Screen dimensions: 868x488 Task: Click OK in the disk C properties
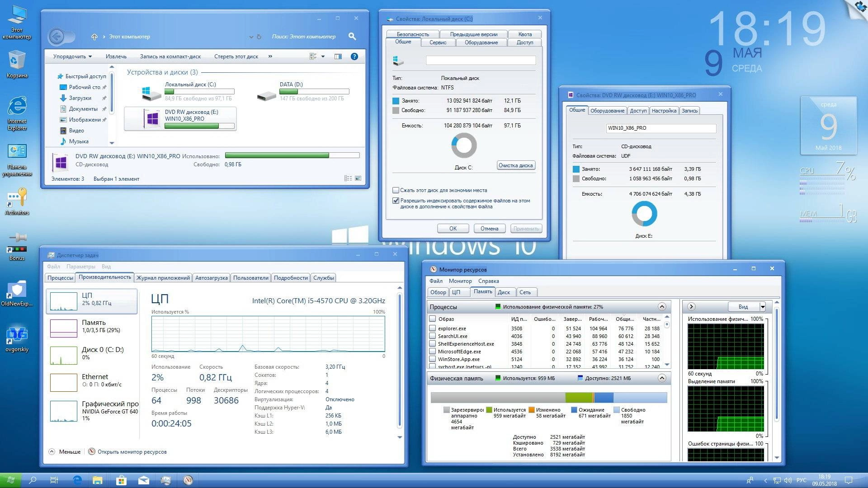[453, 229]
